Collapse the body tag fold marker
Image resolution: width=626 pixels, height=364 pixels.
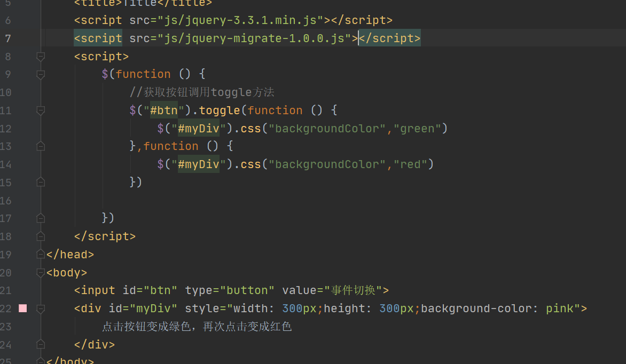click(x=40, y=273)
